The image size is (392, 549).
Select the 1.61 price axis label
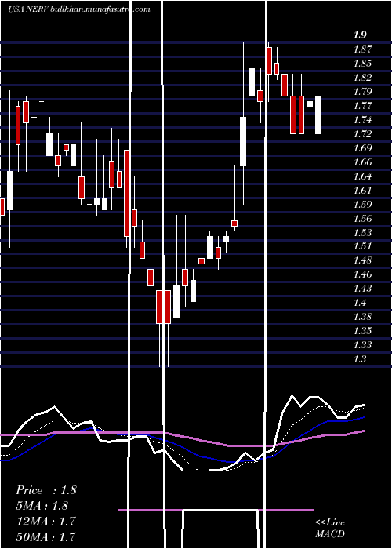coord(362,190)
